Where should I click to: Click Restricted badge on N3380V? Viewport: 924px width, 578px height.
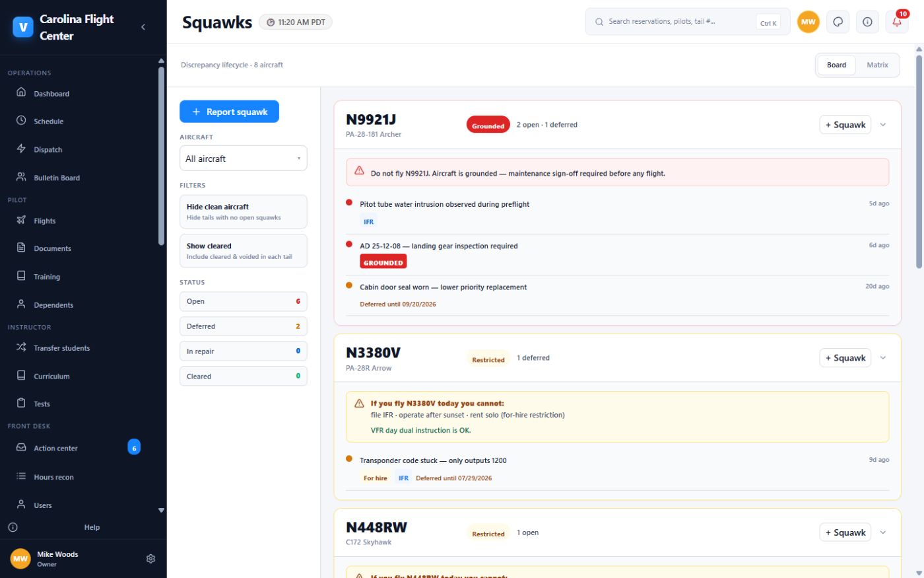pos(488,359)
